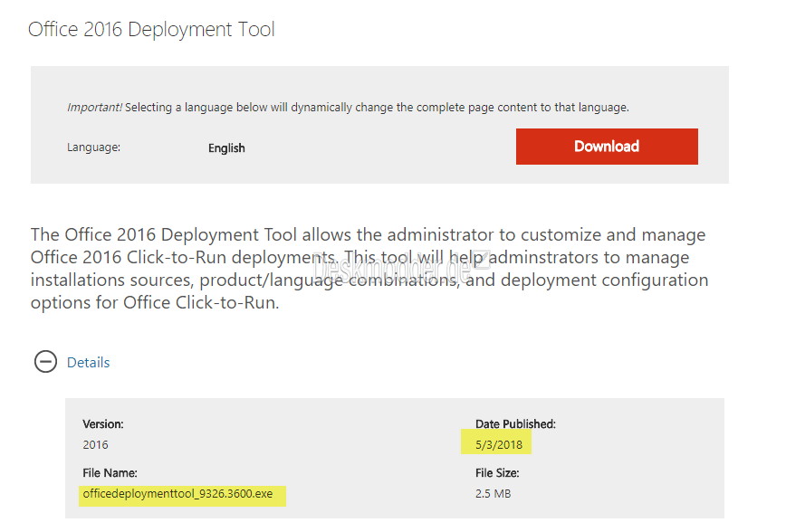Open the English language selector
The height and width of the screenshot is (532, 805).
(x=226, y=148)
